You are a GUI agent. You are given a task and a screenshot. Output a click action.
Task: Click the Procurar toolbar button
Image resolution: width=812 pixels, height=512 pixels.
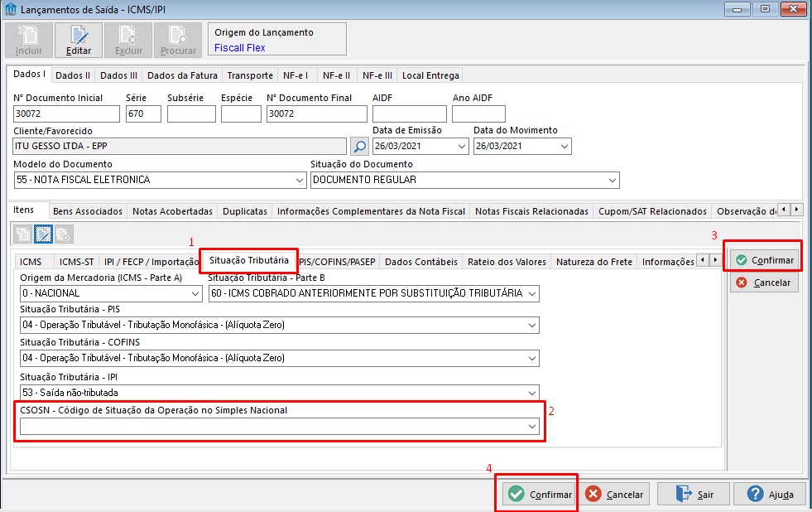[x=178, y=40]
